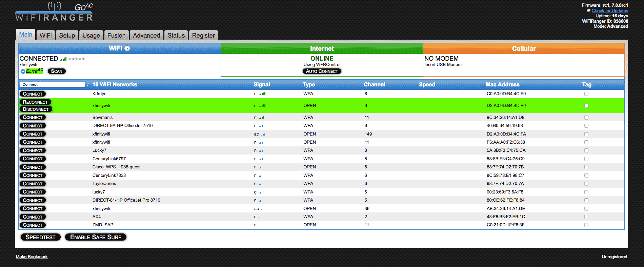Connect to AX4 network
The height and width of the screenshot is (267, 644).
click(33, 217)
